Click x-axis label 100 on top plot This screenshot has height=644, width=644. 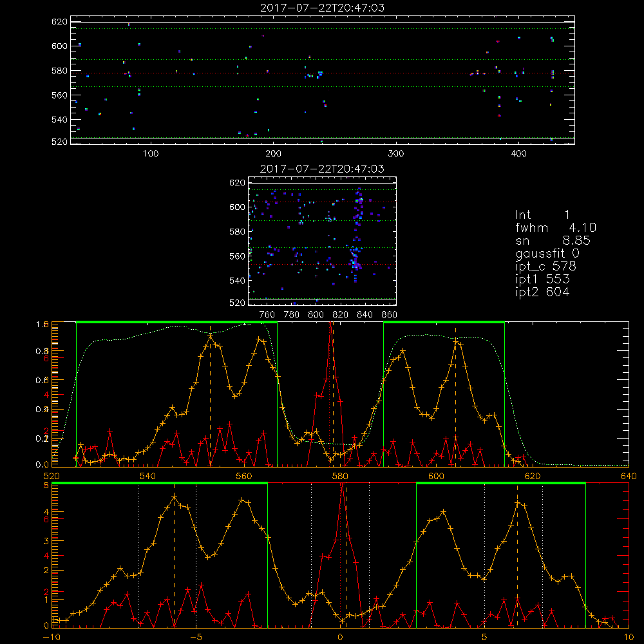click(x=151, y=154)
